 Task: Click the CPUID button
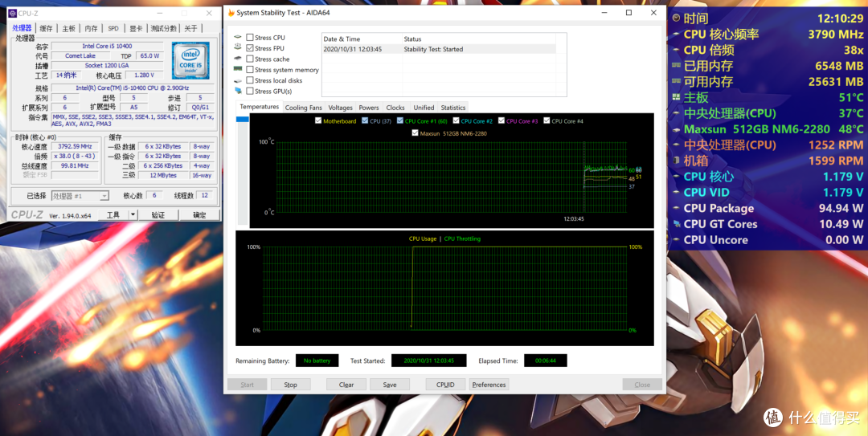click(445, 385)
